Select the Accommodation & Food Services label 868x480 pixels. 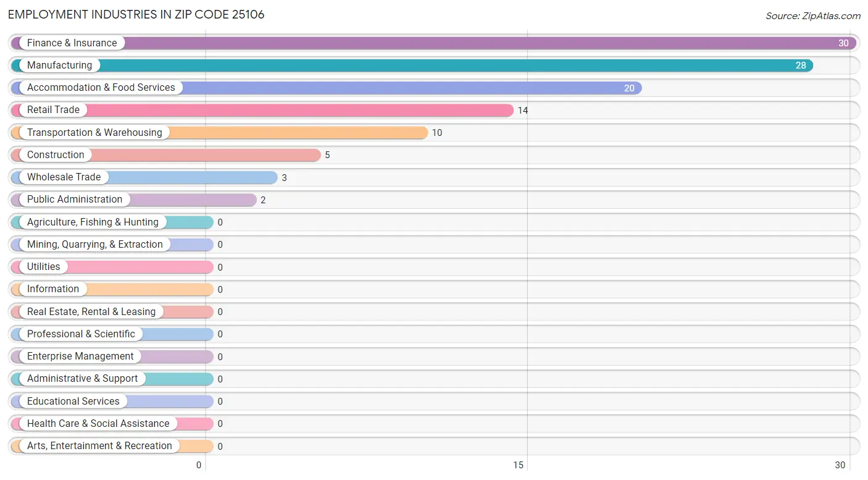pyautogui.click(x=101, y=87)
